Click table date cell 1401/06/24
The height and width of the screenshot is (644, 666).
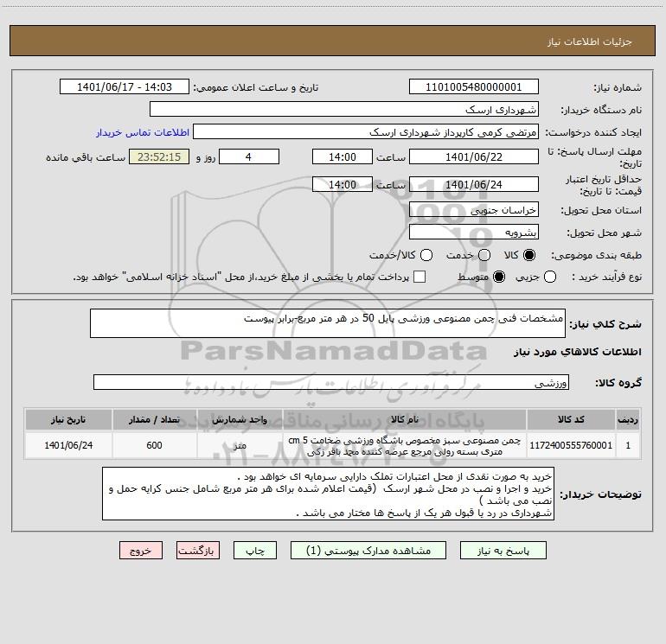68,445
